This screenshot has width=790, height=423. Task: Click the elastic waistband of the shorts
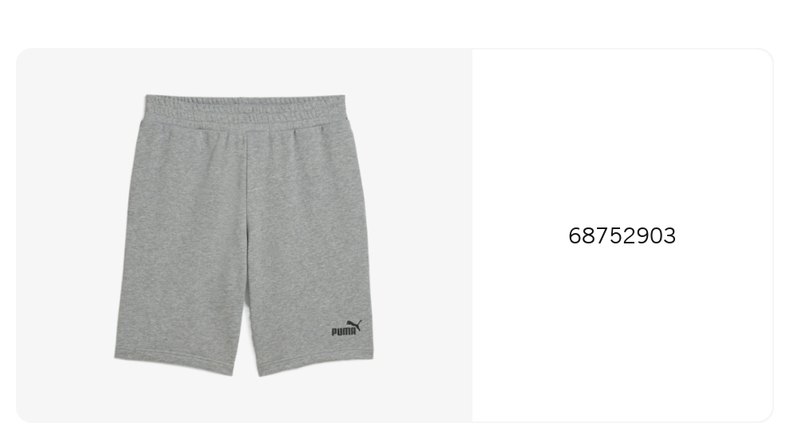pos(245,107)
